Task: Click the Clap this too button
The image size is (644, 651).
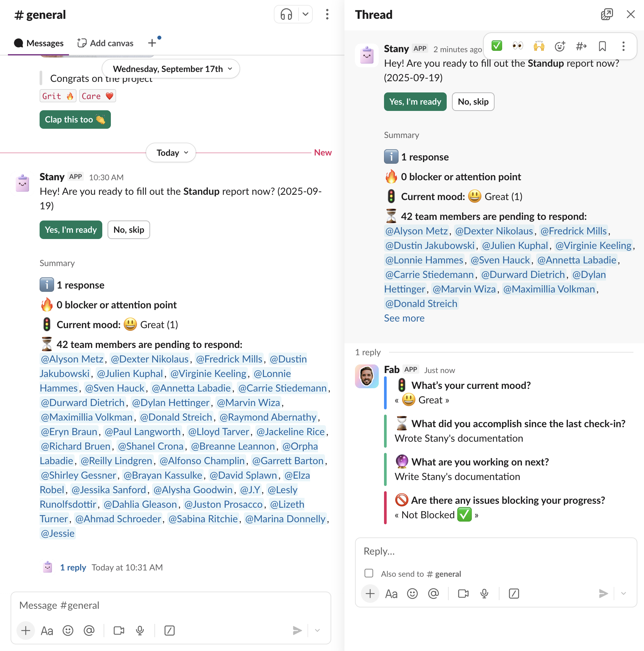Action: [x=75, y=120]
